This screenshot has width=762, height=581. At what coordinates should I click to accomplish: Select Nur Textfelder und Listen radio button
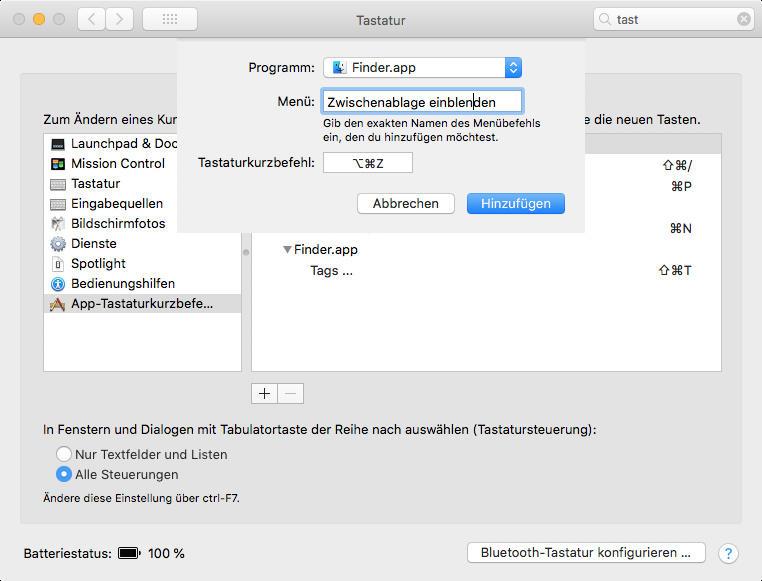[64, 454]
